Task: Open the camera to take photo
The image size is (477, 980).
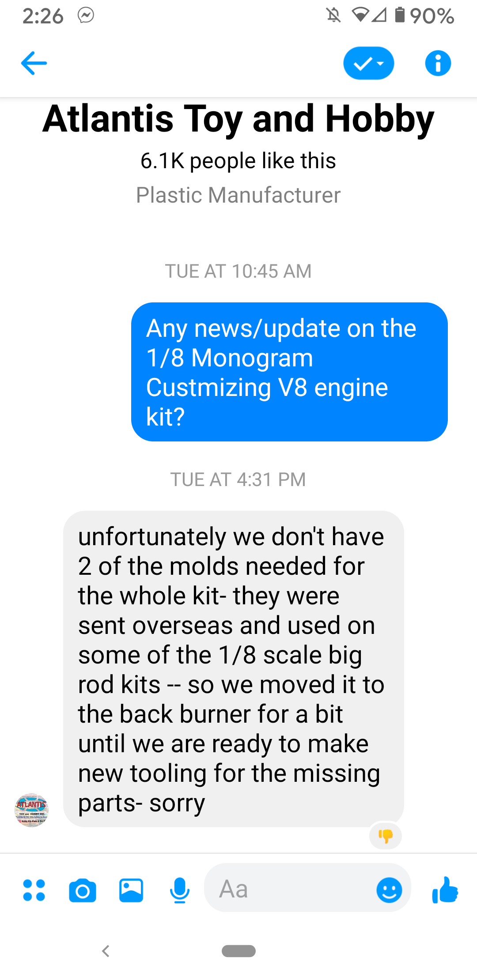Action: pyautogui.click(x=83, y=890)
